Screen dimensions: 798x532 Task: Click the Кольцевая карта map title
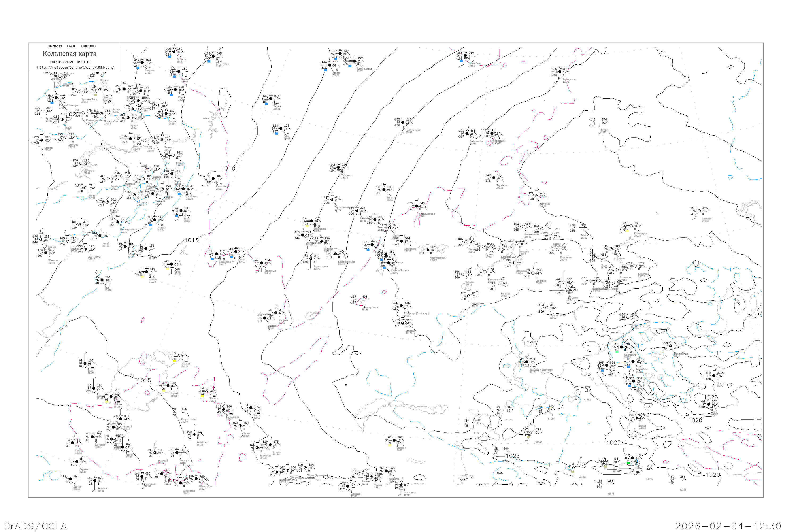(x=69, y=54)
